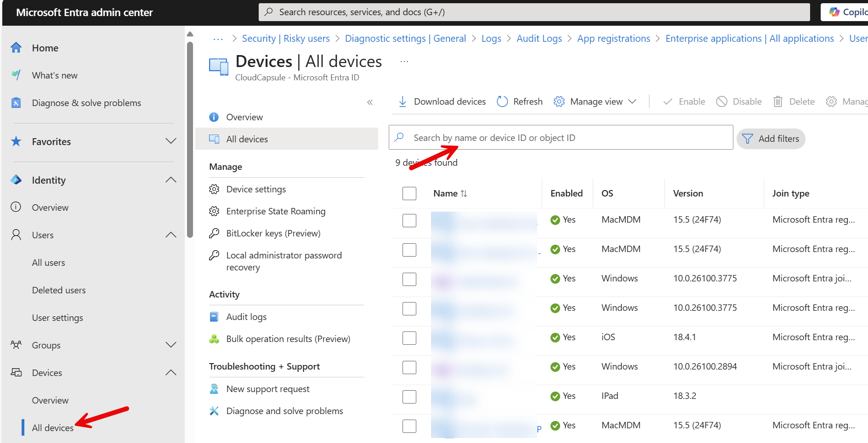Click the Download devices arrow icon
The height and width of the screenshot is (443, 868).
tap(403, 101)
